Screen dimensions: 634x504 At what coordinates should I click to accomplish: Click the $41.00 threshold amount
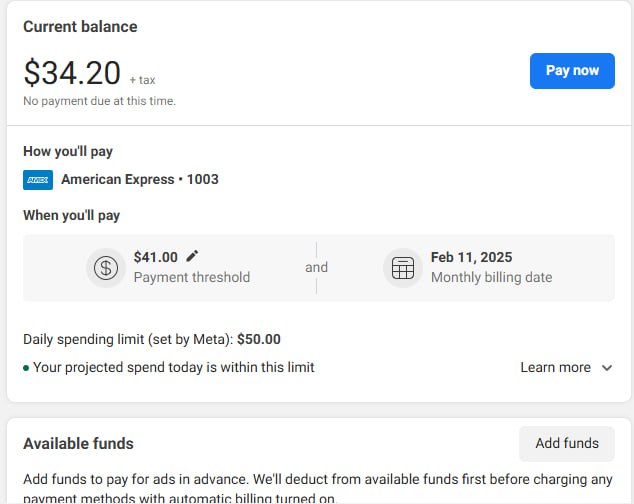click(x=156, y=257)
